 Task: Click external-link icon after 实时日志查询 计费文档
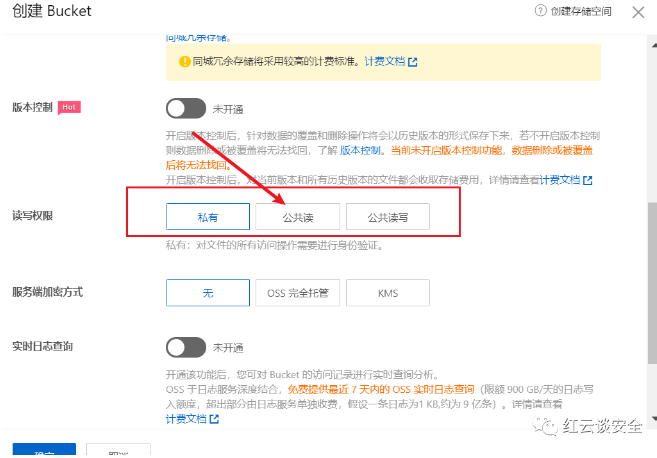tap(214, 419)
